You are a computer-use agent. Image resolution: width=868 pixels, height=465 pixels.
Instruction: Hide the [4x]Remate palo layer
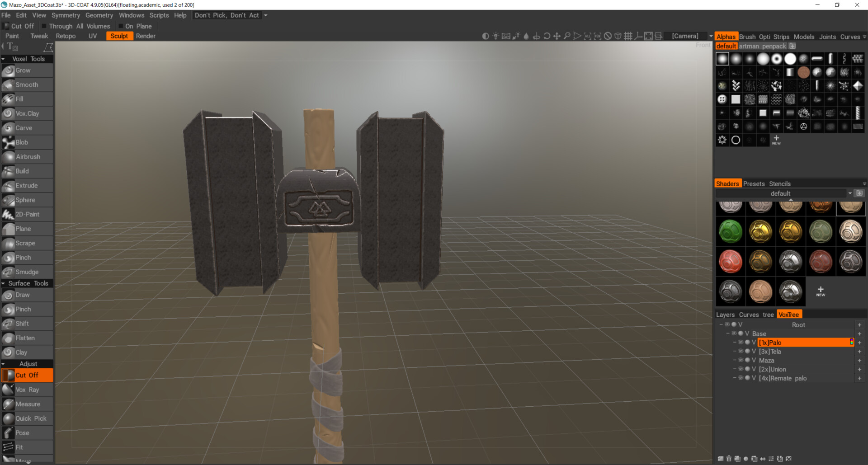pyautogui.click(x=741, y=378)
